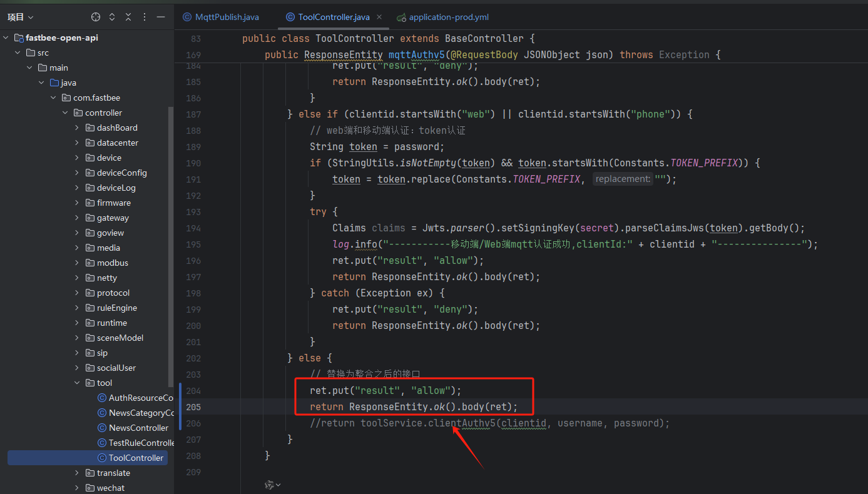Click 'TOKEN_PREFIX' on line 190
Screen dimensions: 868x494
click(x=704, y=163)
